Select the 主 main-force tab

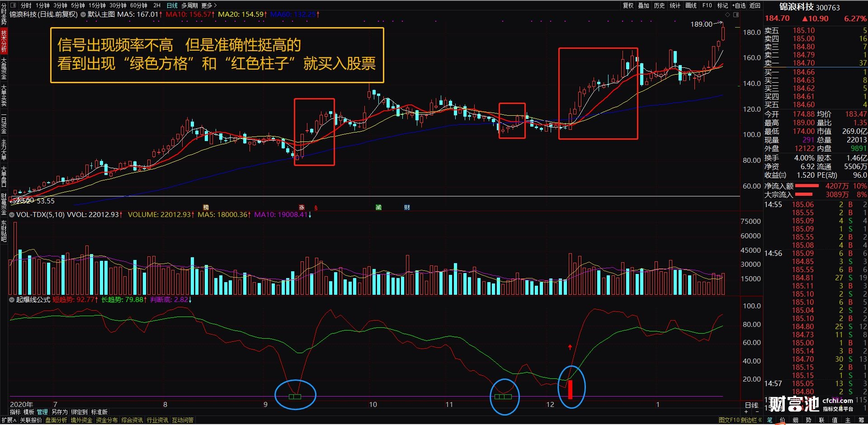coord(848,420)
